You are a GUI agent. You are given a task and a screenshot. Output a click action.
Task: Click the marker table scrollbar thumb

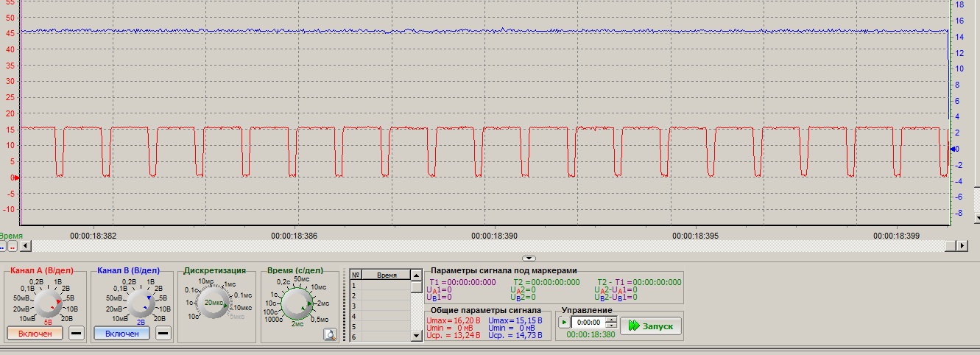coord(417,287)
